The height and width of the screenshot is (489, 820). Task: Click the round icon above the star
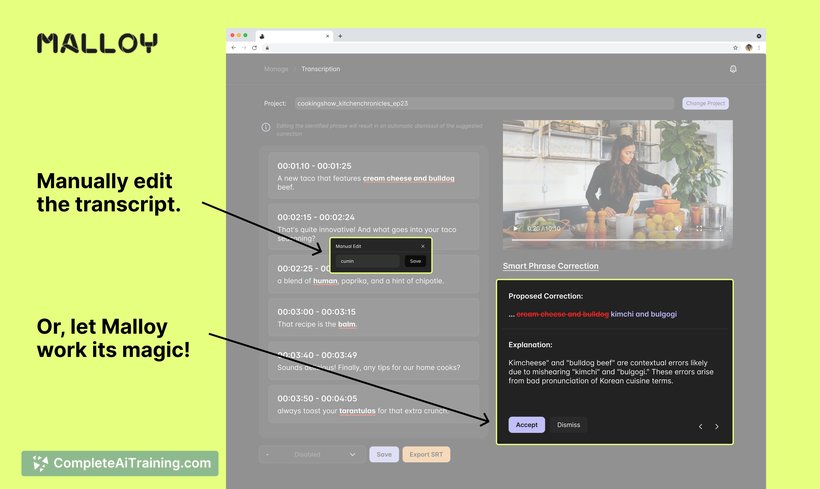click(758, 36)
